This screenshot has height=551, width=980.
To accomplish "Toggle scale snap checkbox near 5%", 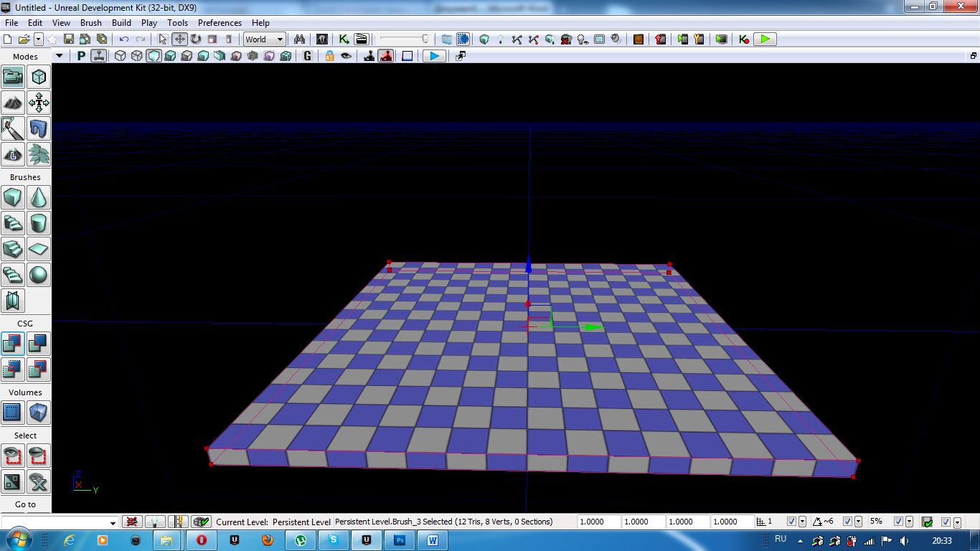I will point(897,522).
